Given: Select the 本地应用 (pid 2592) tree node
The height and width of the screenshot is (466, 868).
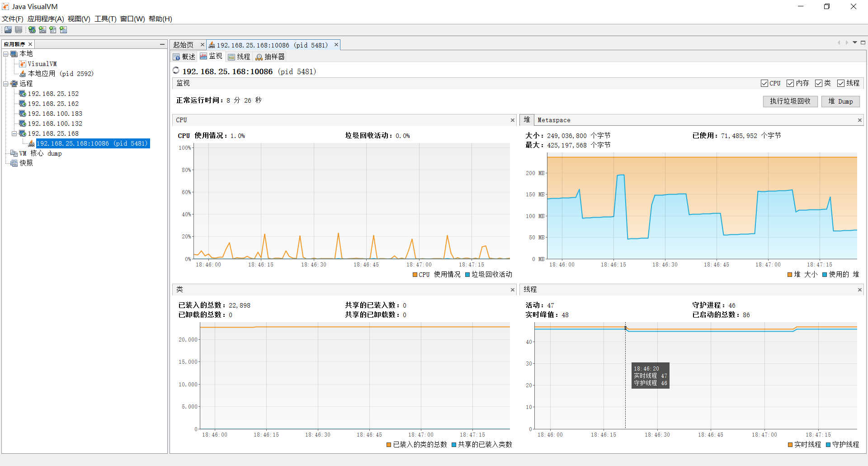Looking at the screenshot, I should coord(61,74).
